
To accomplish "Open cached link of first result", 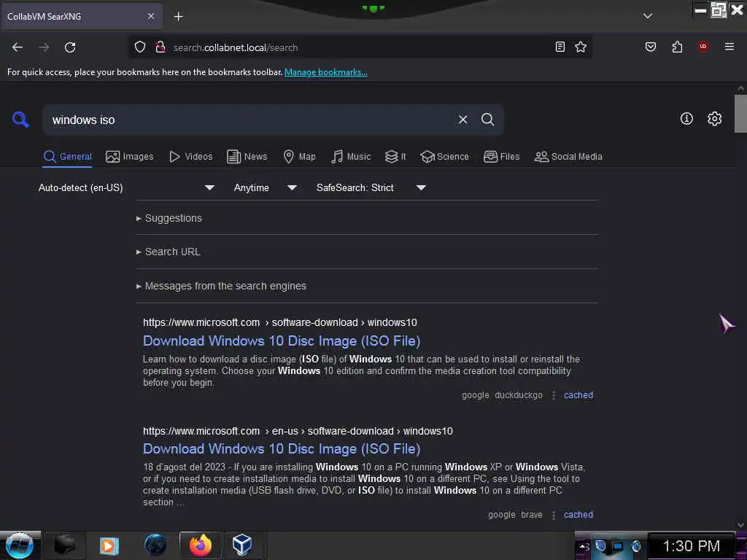I will click(x=578, y=395).
